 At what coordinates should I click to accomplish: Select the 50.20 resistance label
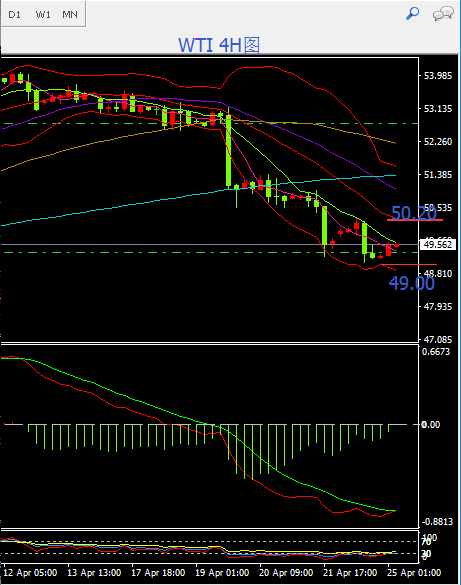point(414,213)
